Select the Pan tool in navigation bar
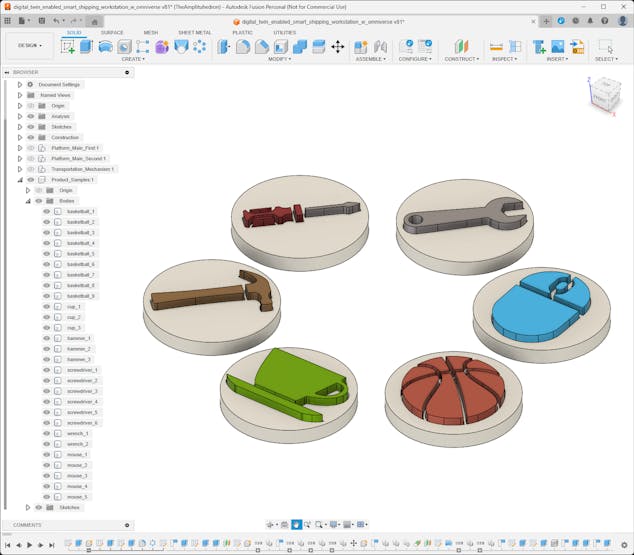This screenshot has width=634, height=555. [x=296, y=524]
